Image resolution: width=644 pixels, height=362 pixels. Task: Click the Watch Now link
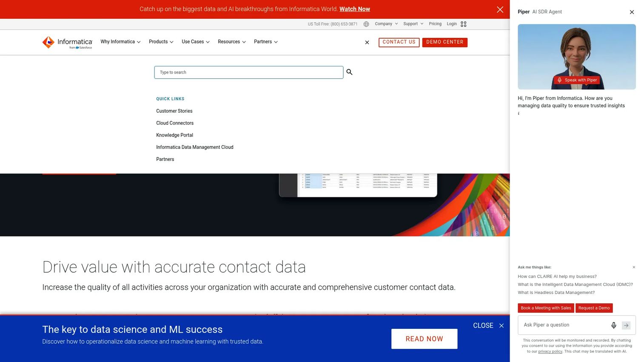pyautogui.click(x=355, y=9)
